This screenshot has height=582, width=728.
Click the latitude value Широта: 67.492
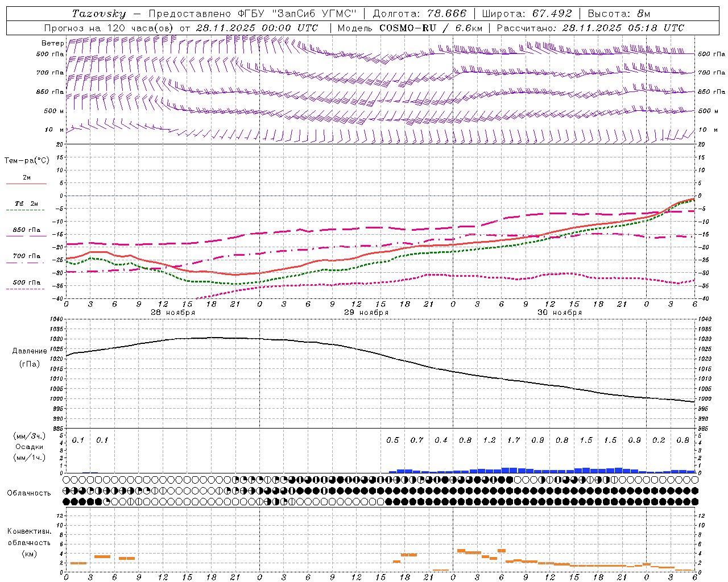click(x=527, y=14)
